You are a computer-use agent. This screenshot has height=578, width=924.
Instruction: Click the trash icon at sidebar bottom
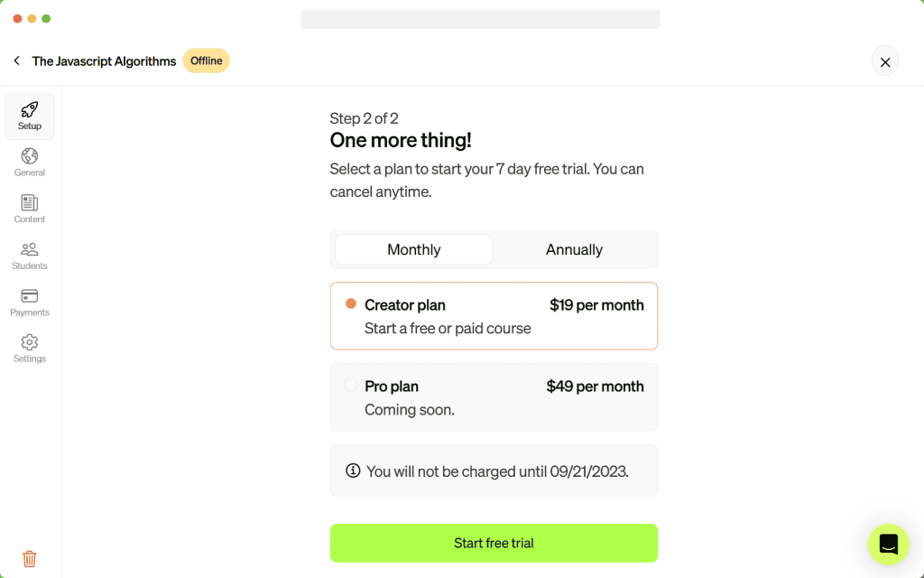click(30, 558)
